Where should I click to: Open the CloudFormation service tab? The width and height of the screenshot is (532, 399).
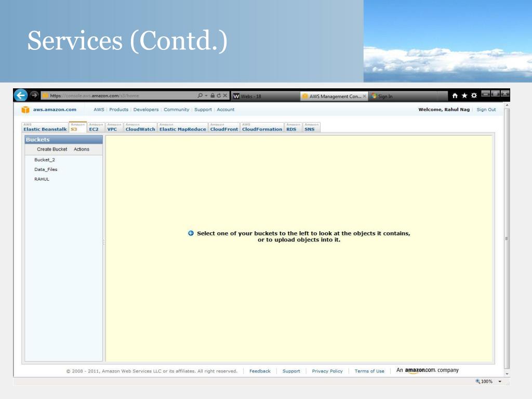coord(262,127)
